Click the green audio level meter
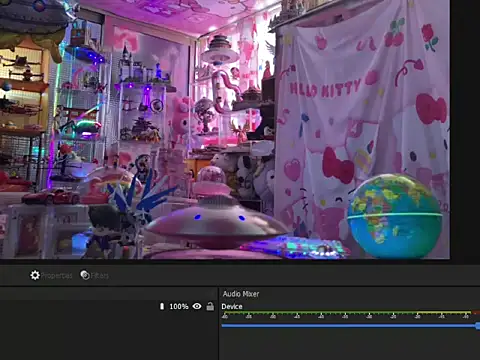The height and width of the screenshot is (360, 480). 320,312
